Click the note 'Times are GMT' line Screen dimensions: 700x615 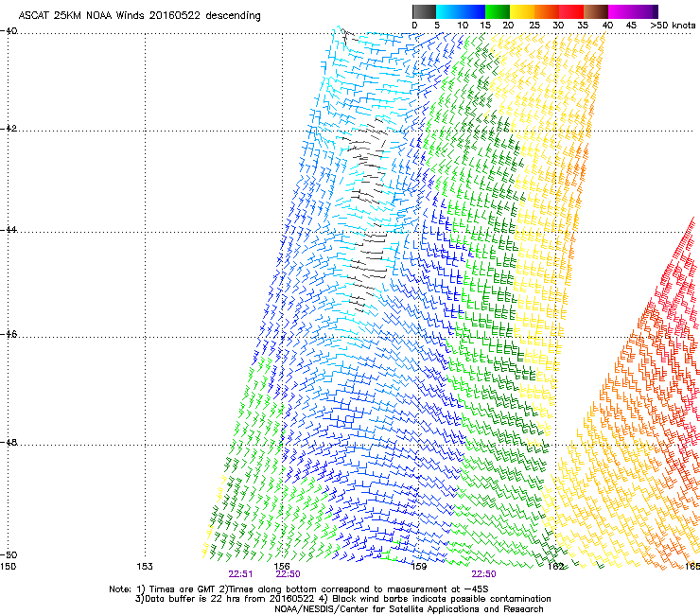[x=299, y=589]
